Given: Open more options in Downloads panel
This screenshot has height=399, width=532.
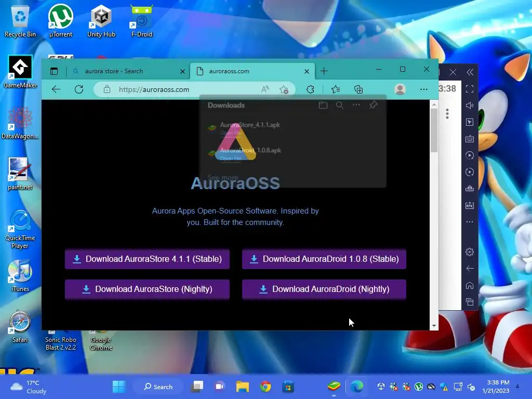Looking at the screenshot, I should coord(356,105).
